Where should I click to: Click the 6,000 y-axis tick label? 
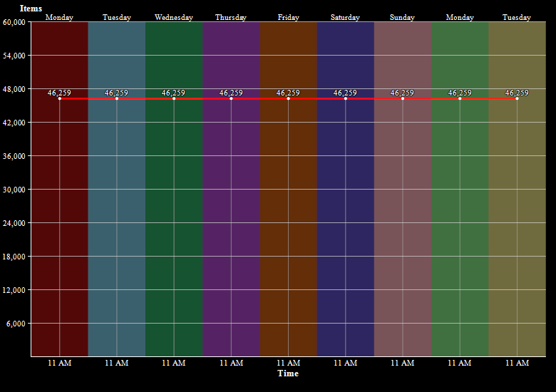pos(16,324)
